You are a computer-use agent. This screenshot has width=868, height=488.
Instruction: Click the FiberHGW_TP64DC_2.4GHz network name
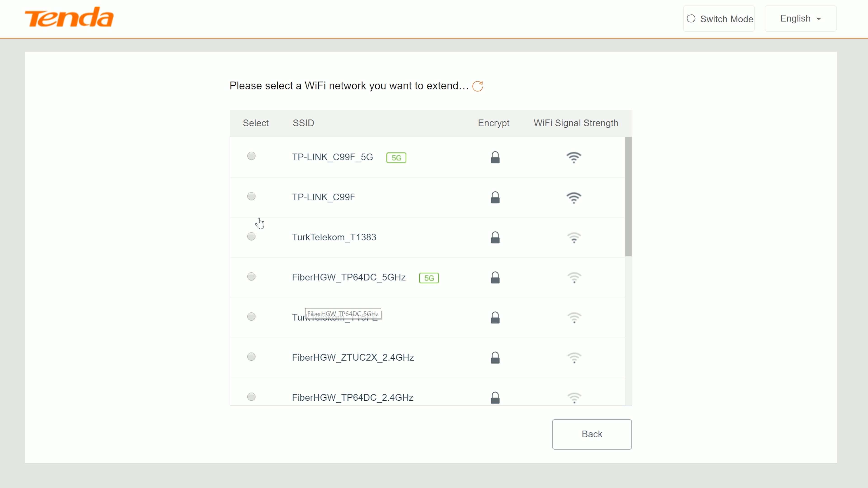coord(352,398)
